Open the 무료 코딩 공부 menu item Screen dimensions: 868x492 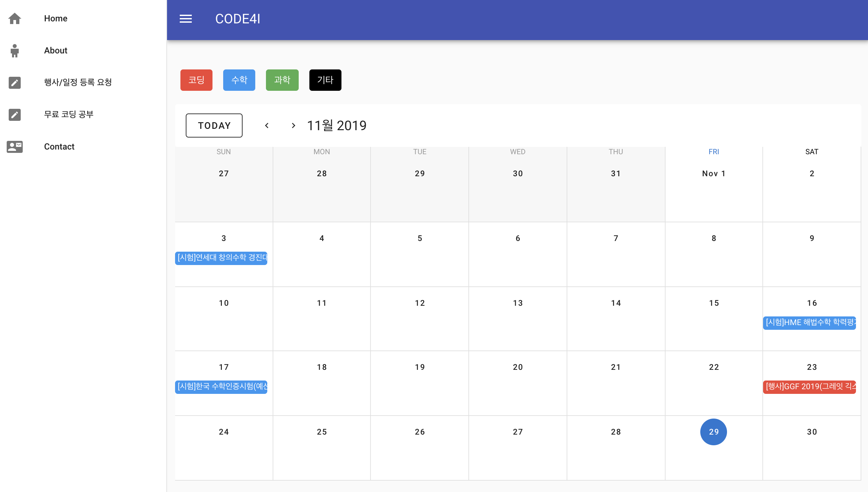pyautogui.click(x=68, y=114)
